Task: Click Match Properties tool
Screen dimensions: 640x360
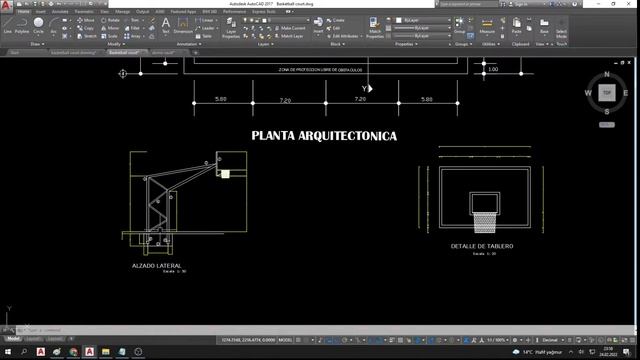Action: coord(374,27)
